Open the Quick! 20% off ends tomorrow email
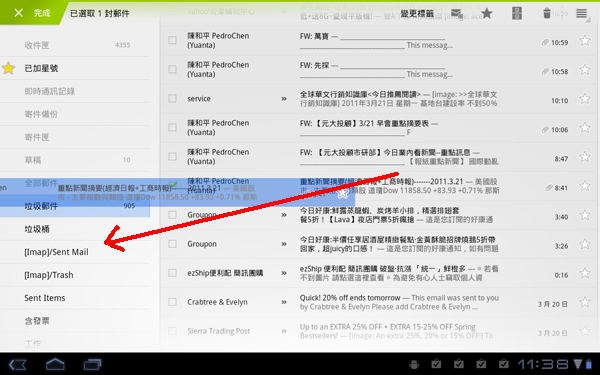 pos(350,298)
